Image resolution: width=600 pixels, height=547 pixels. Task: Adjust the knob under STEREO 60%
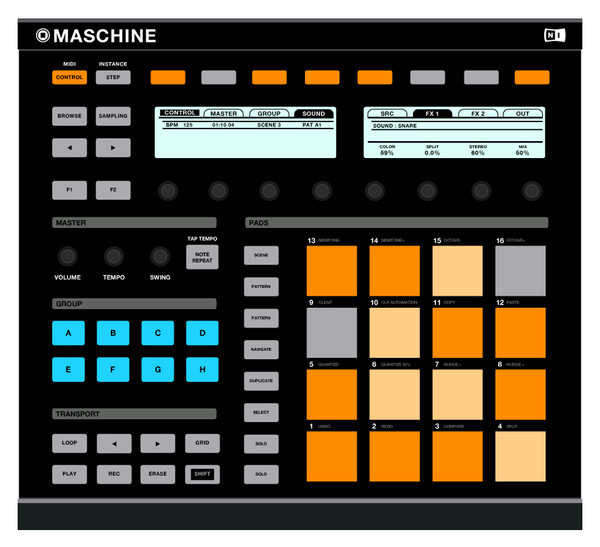click(x=481, y=191)
